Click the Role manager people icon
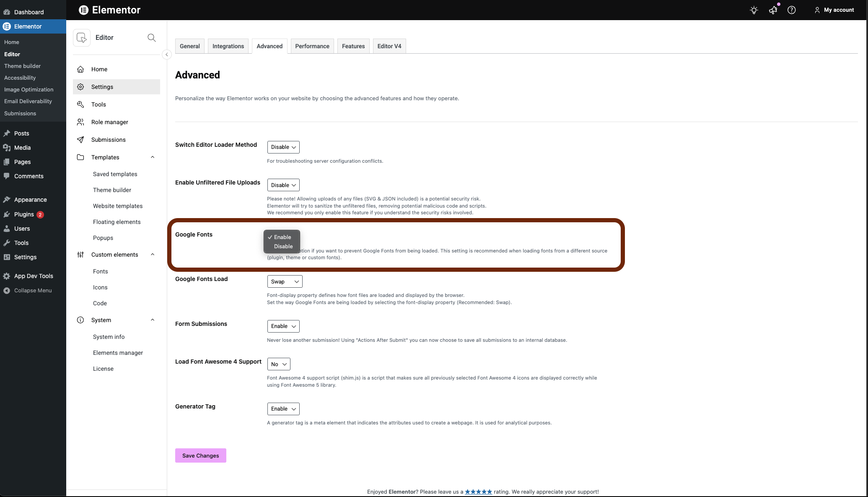868x497 pixels. point(80,122)
